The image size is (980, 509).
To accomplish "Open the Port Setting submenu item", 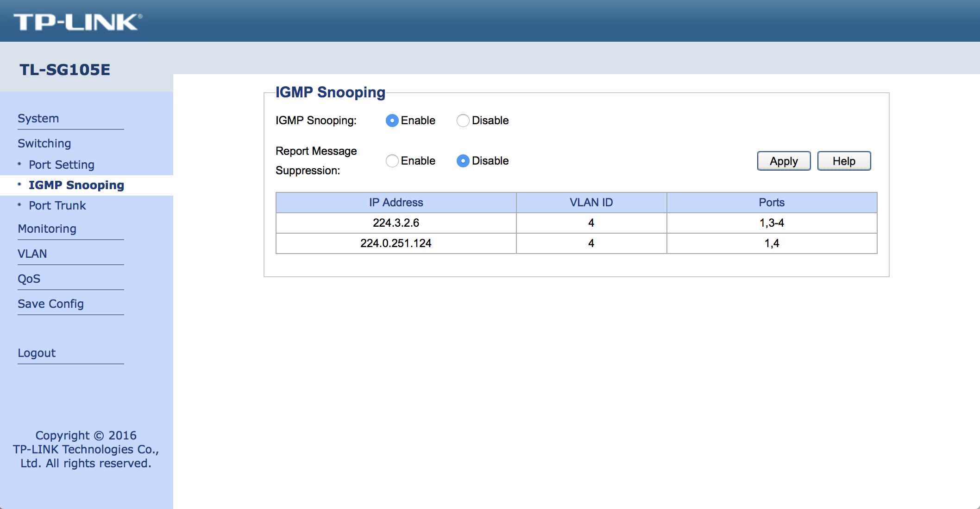I will pyautogui.click(x=62, y=165).
